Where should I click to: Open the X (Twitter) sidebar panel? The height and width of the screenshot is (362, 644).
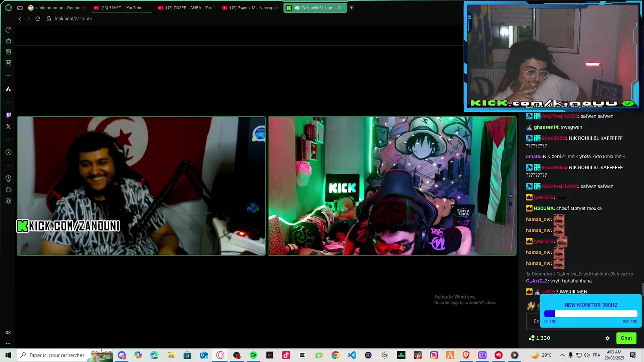(8, 126)
